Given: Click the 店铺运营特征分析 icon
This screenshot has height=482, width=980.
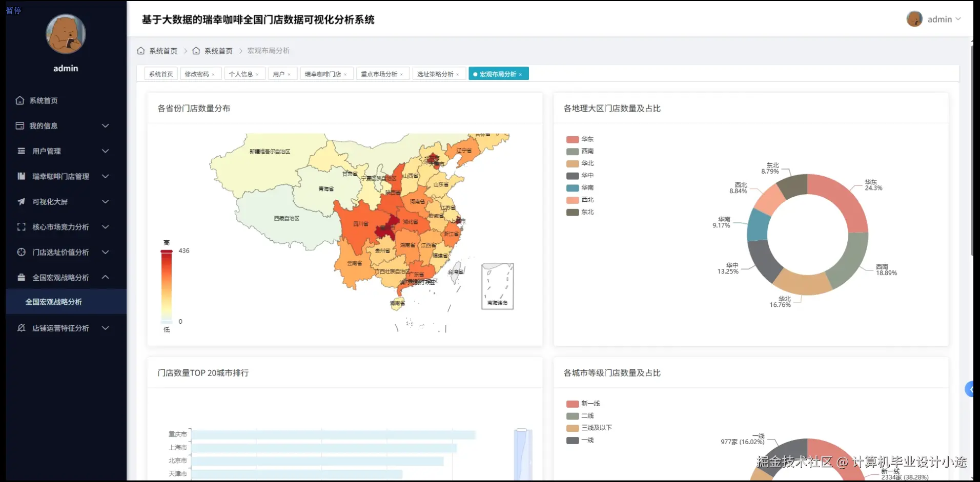Looking at the screenshot, I should pos(21,328).
